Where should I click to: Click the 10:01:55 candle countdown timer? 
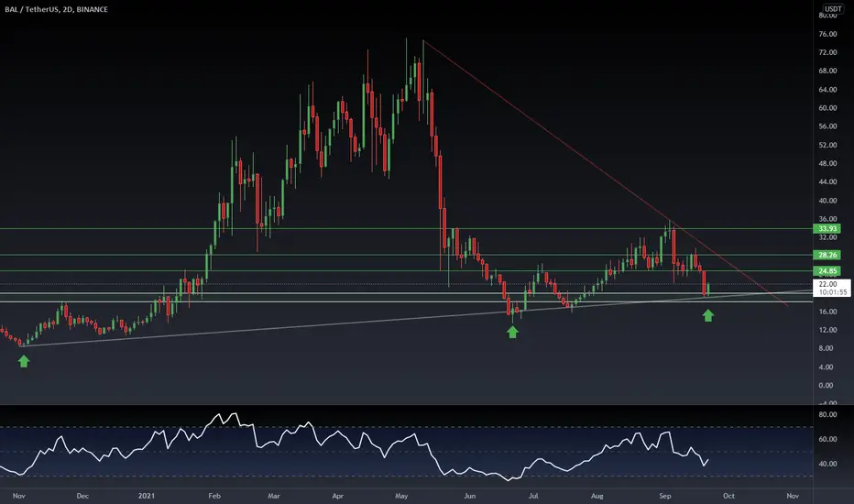pyautogui.click(x=833, y=292)
